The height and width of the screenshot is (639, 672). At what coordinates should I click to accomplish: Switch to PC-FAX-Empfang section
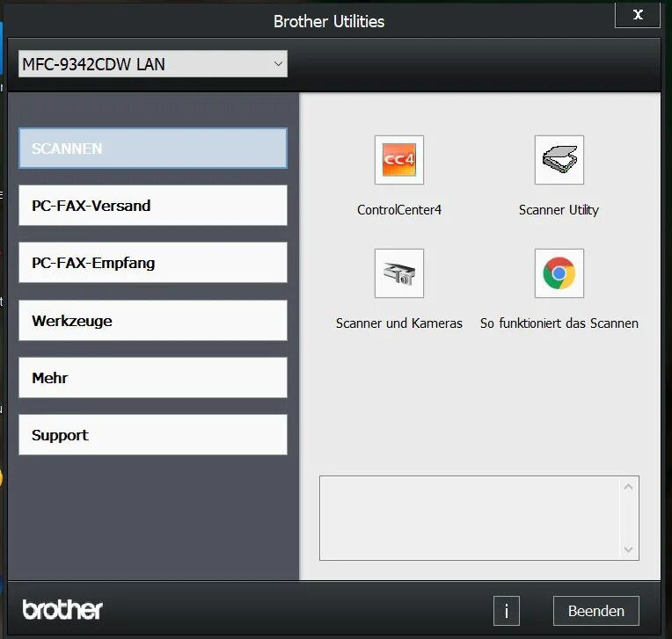point(152,263)
